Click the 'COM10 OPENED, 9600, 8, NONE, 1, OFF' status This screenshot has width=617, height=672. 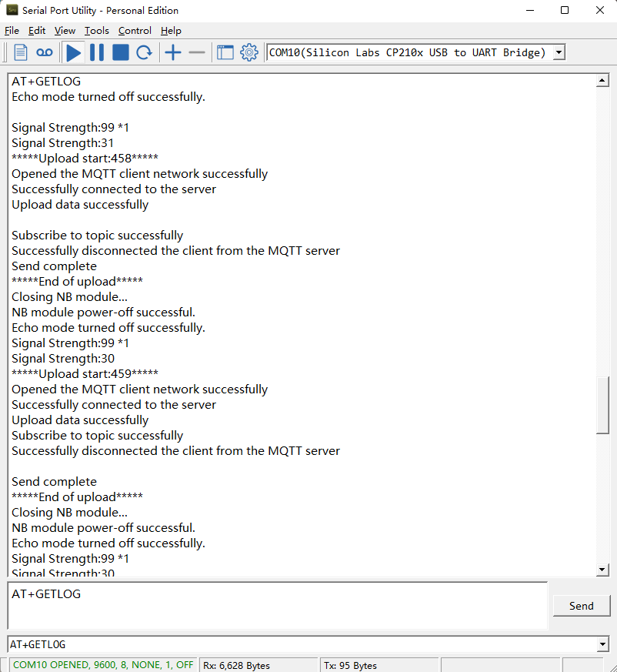point(103,665)
